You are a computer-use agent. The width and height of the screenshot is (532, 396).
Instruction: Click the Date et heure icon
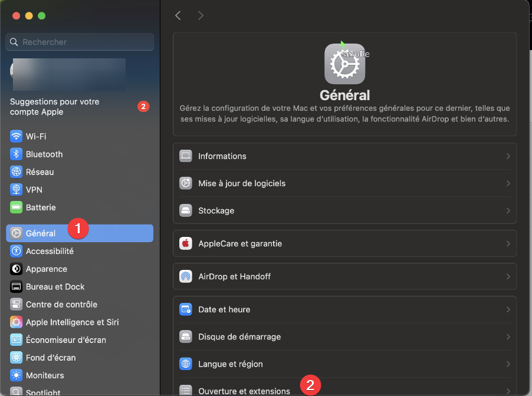(186, 309)
